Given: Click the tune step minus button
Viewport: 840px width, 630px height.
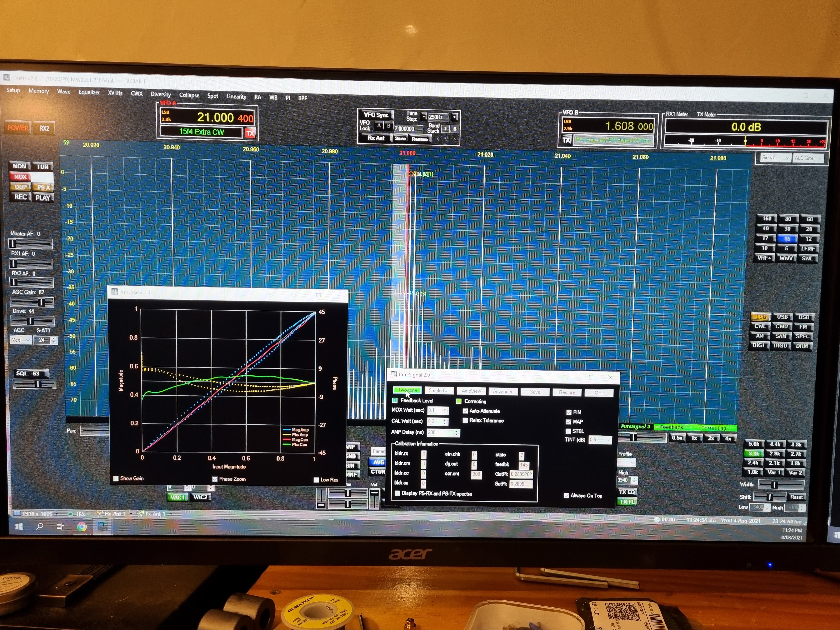Looking at the screenshot, I should [424, 117].
